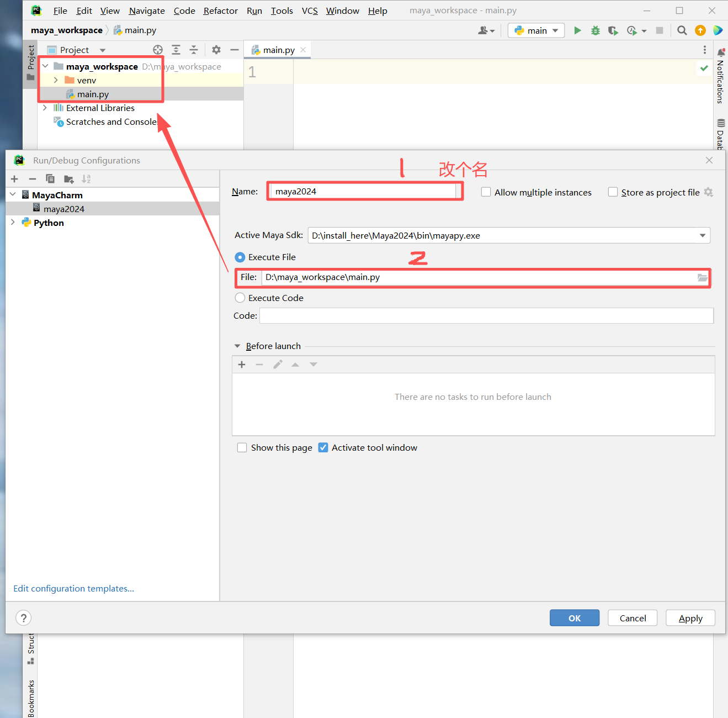Open the Window menu
This screenshot has width=728, height=718.
[x=342, y=10]
